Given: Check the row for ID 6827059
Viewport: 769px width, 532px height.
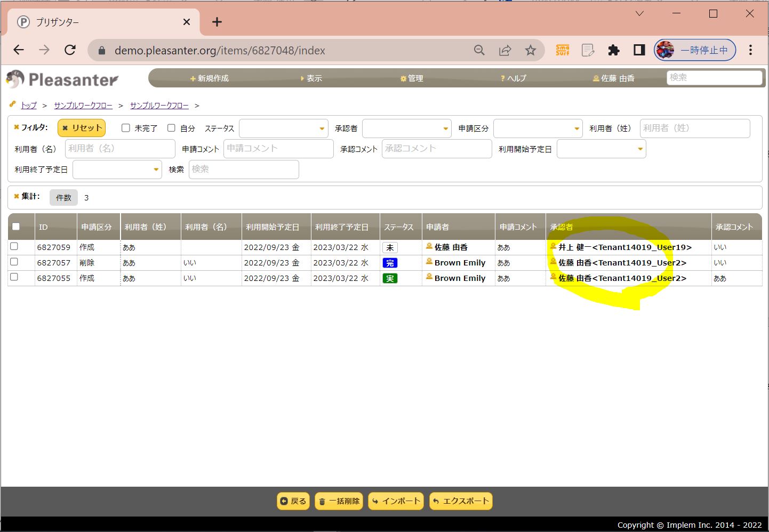Looking at the screenshot, I should tap(14, 246).
